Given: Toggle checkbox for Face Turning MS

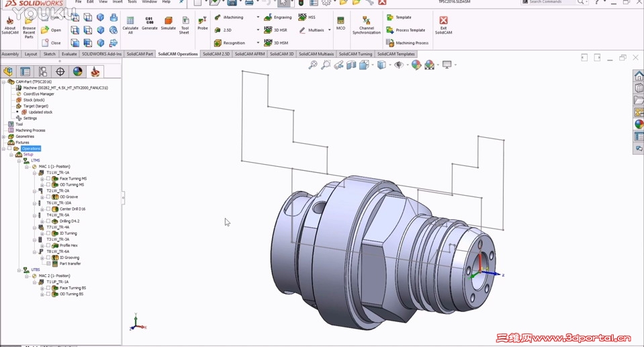Looking at the screenshot, I should coord(48,179).
